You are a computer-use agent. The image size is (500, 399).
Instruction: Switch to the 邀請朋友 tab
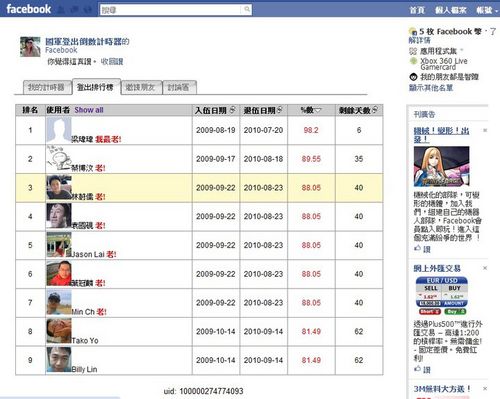pos(141,87)
